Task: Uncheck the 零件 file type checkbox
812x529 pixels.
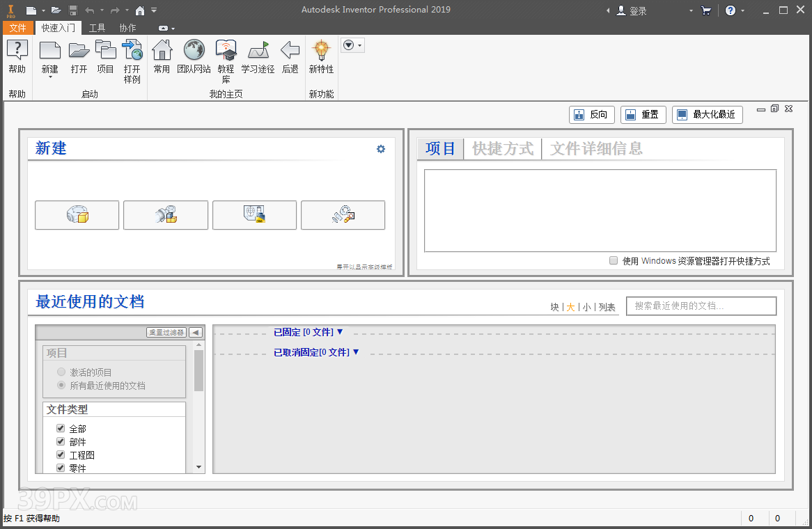Action: click(61, 468)
